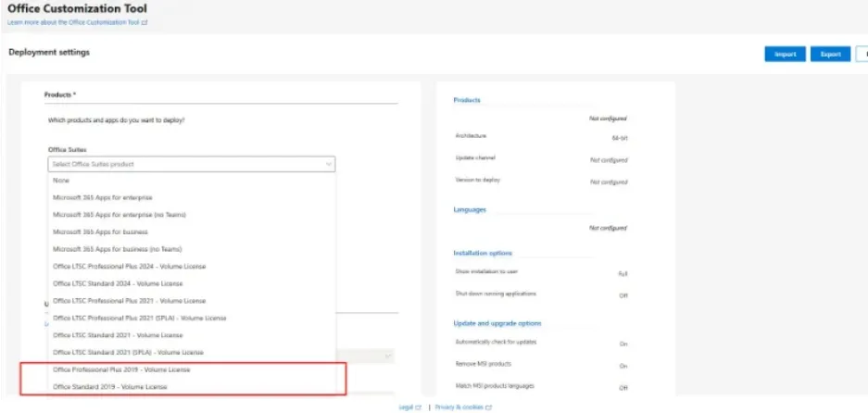The image size is (868, 413).
Task: Click external link icon next to Privacy & cookies
Action: (489, 407)
